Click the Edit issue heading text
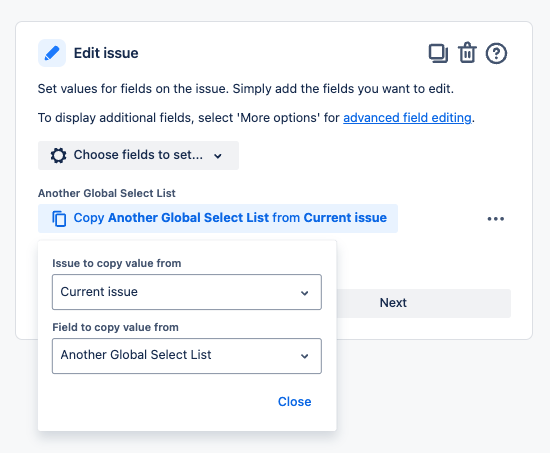Image resolution: width=550 pixels, height=453 pixels. click(106, 53)
